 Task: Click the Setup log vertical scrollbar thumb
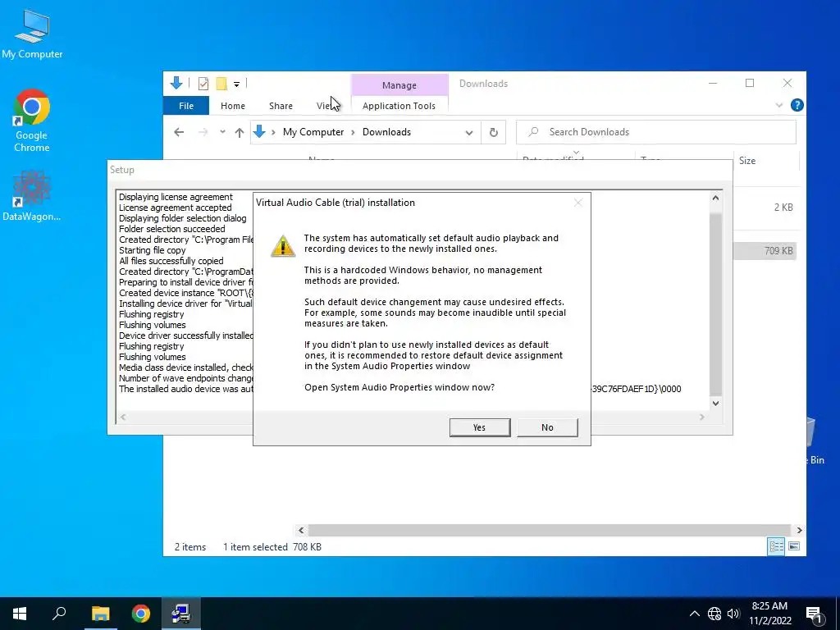(715, 304)
